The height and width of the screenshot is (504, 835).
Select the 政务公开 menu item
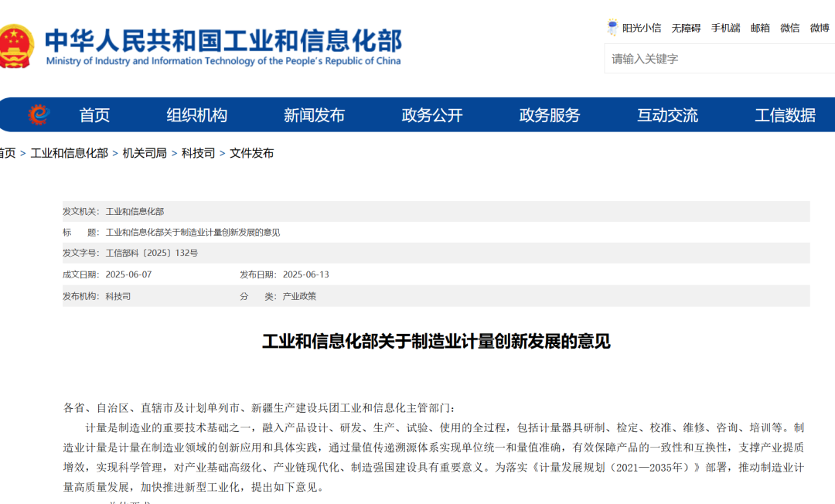click(432, 115)
